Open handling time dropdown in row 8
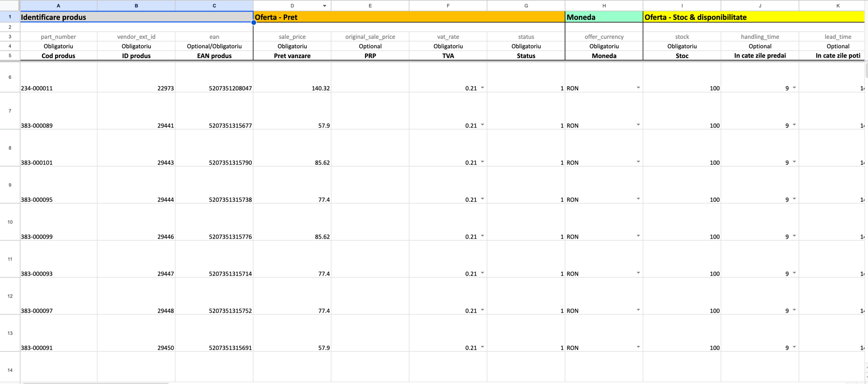 click(794, 162)
